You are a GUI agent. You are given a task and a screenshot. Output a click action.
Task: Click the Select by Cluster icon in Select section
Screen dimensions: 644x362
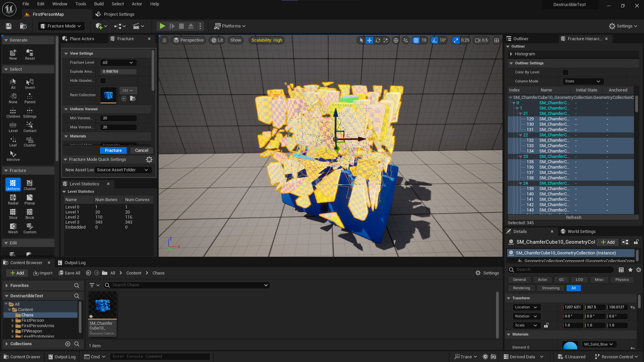click(x=30, y=141)
